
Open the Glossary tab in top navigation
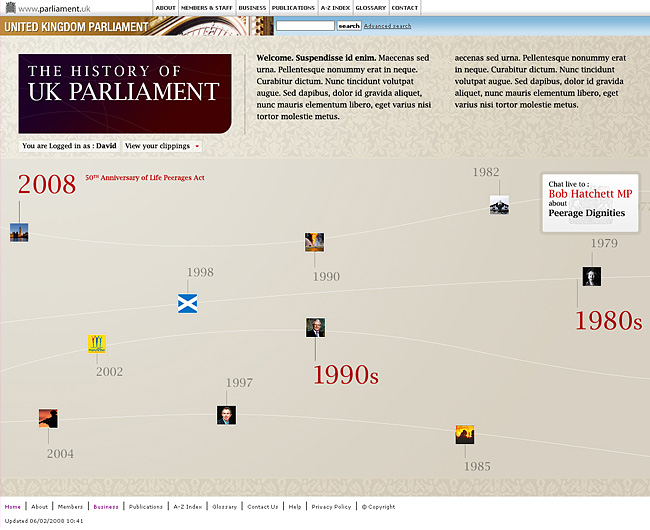point(371,8)
